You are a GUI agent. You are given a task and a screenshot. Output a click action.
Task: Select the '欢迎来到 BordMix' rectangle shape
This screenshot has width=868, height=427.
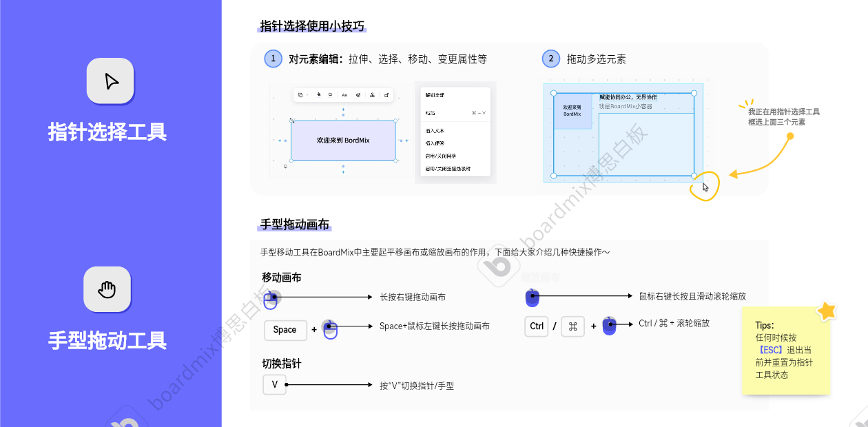[343, 140]
